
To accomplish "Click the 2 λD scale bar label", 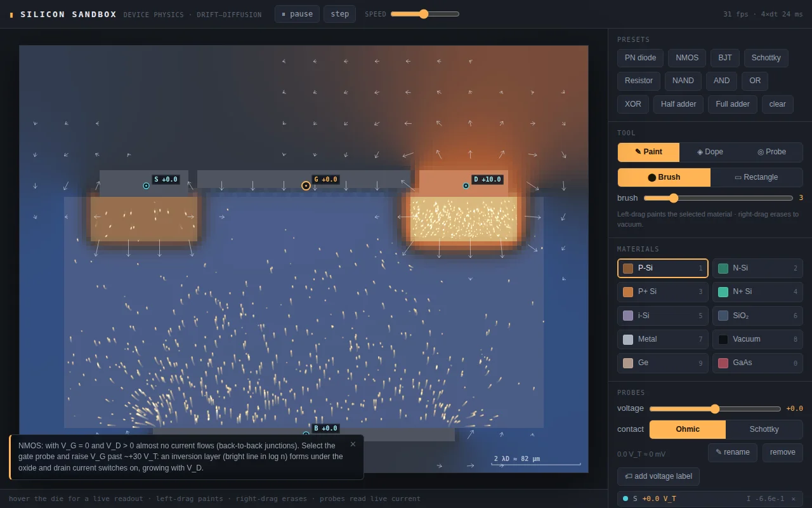I will tap(517, 458).
